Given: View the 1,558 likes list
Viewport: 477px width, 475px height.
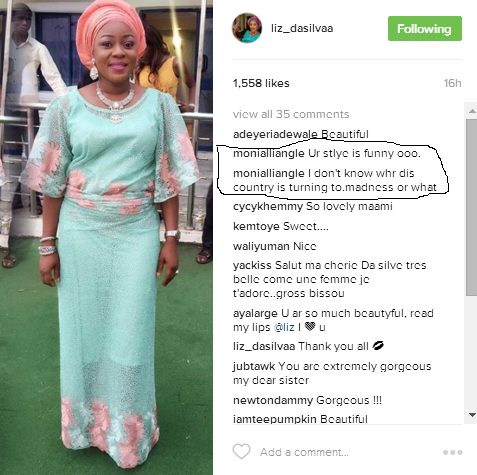Looking at the screenshot, I should click(261, 83).
